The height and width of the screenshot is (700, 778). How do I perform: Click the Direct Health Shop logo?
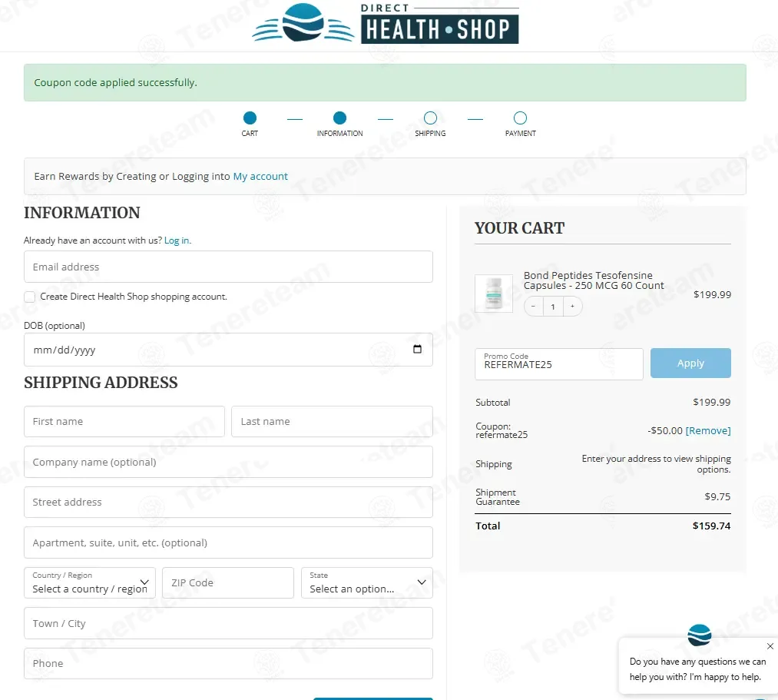click(386, 23)
